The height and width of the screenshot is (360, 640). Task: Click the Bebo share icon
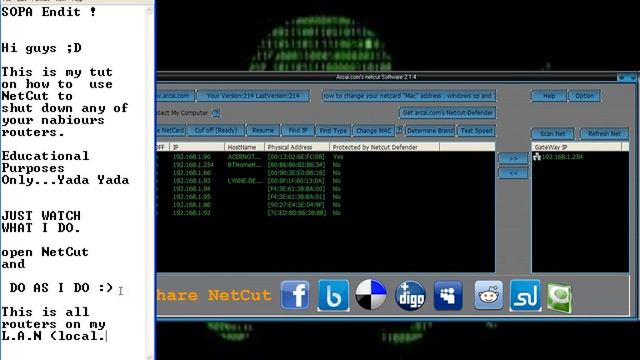[x=333, y=295]
